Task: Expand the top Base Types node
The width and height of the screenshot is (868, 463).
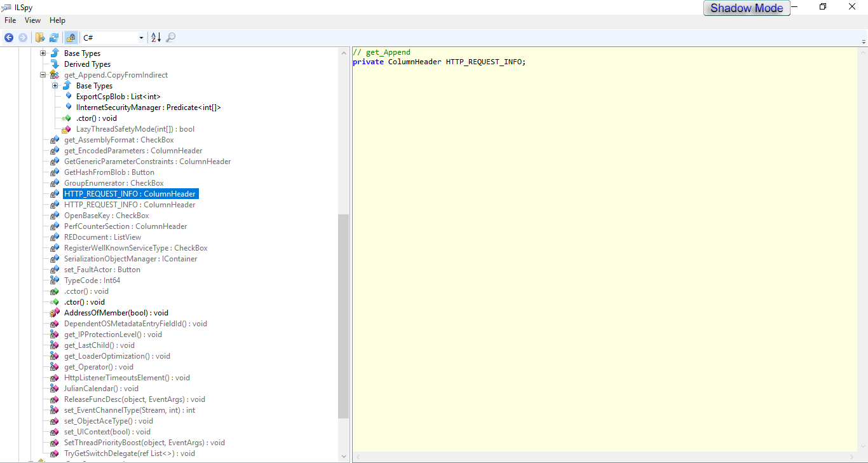Action: [x=43, y=53]
